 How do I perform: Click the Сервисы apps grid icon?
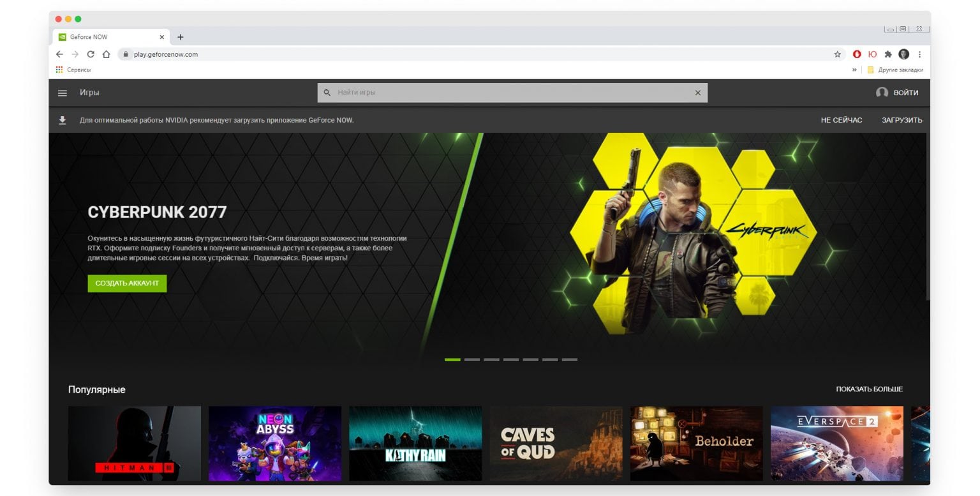tap(59, 70)
